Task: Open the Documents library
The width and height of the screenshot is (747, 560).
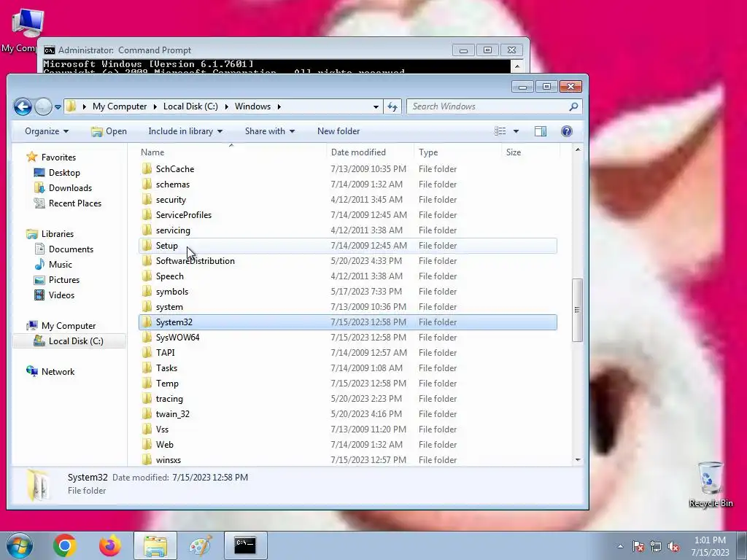Action: (x=71, y=249)
